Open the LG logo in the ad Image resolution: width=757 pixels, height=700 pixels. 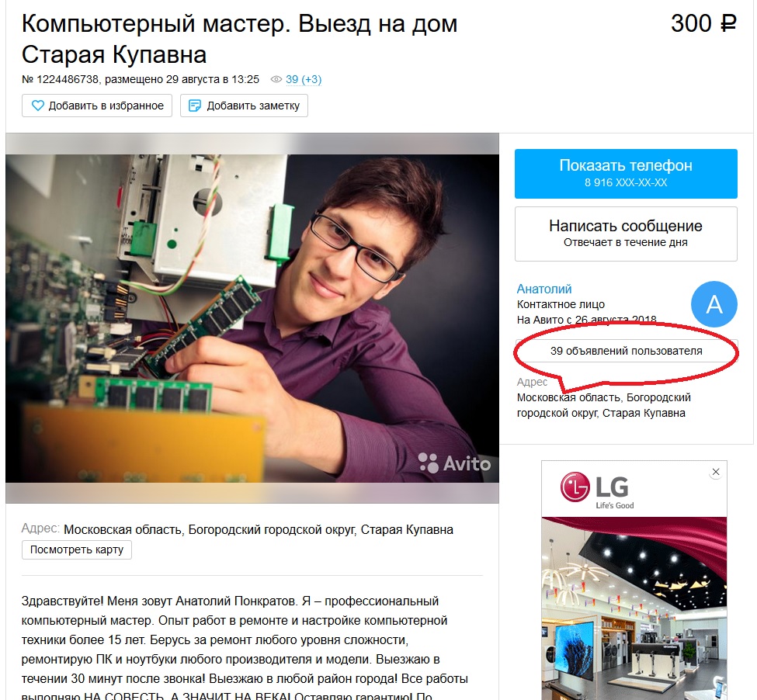click(x=597, y=490)
